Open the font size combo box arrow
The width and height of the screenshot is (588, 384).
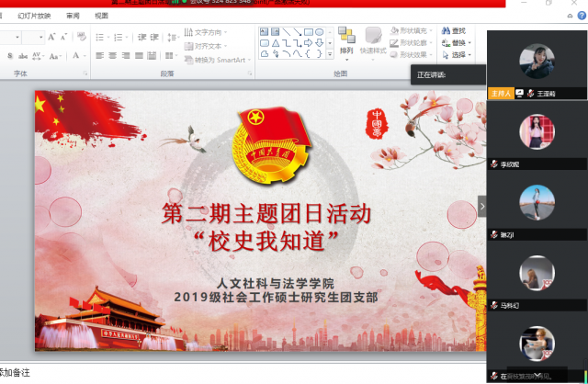coord(40,37)
